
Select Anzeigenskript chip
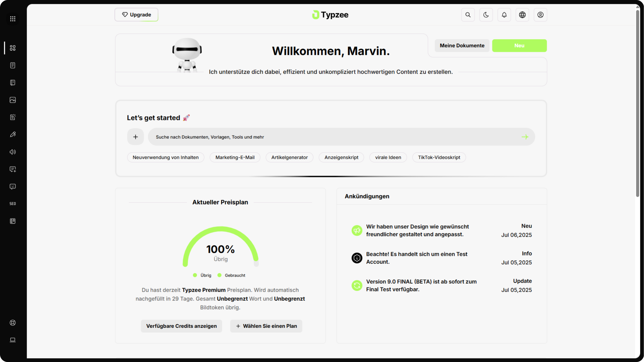[x=341, y=157]
